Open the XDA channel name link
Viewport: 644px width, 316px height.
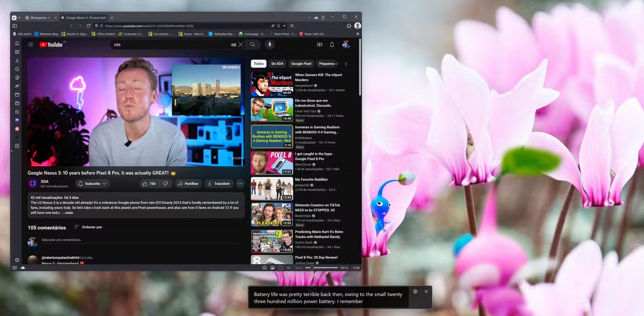[x=44, y=181]
